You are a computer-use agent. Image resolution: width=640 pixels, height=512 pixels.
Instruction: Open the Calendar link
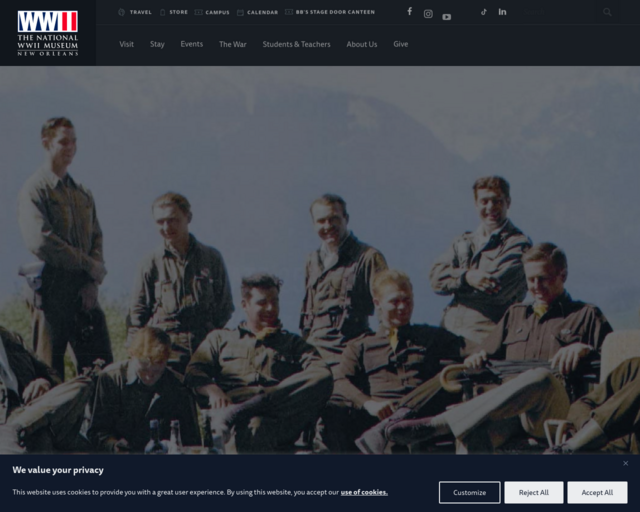point(258,12)
